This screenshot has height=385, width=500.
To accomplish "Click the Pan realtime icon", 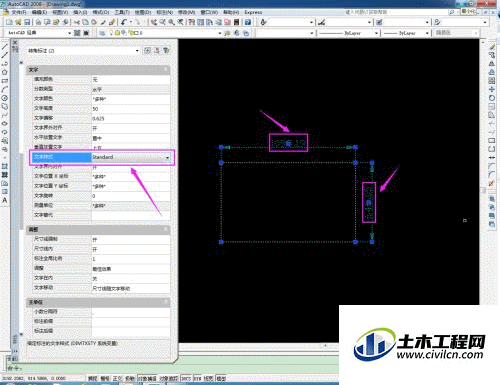I will pos(154,22).
